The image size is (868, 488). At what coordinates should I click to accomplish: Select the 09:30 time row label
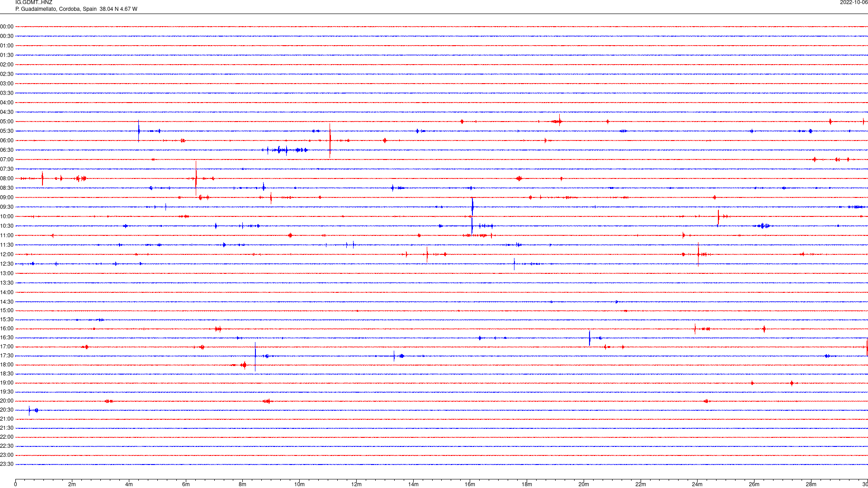click(7, 207)
